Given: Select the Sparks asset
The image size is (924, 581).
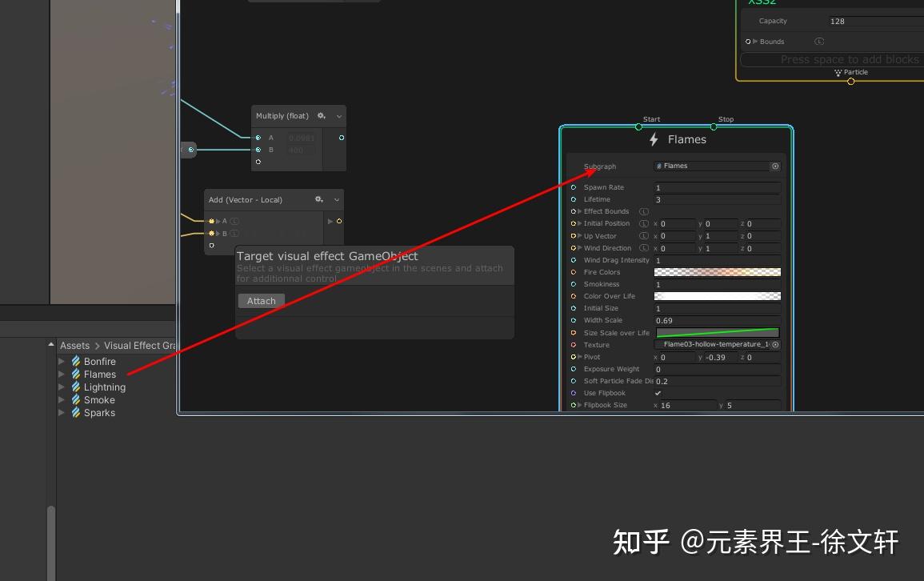Looking at the screenshot, I should 99,413.
